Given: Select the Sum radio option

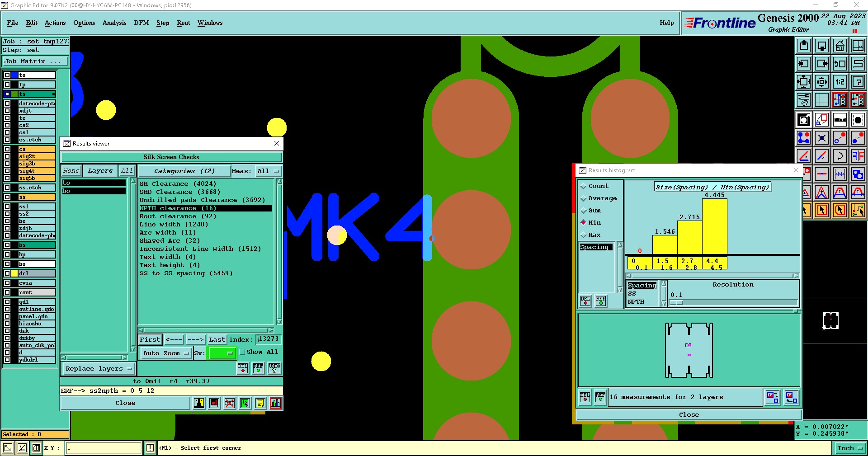Looking at the screenshot, I should coord(584,211).
